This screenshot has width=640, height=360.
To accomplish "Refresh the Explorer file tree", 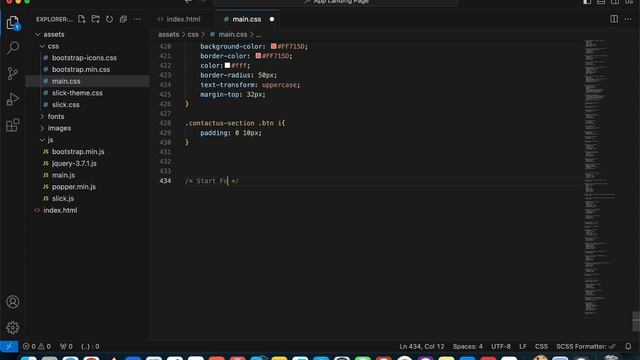I will click(109, 19).
